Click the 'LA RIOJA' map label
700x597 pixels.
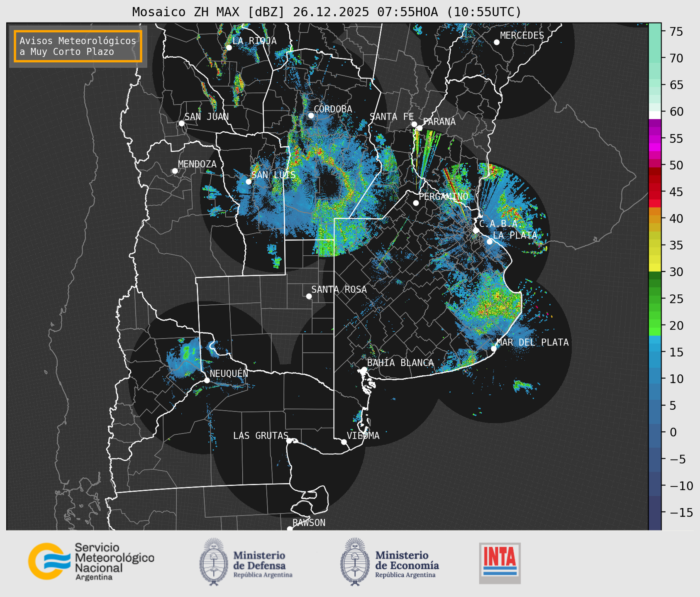coord(254,41)
